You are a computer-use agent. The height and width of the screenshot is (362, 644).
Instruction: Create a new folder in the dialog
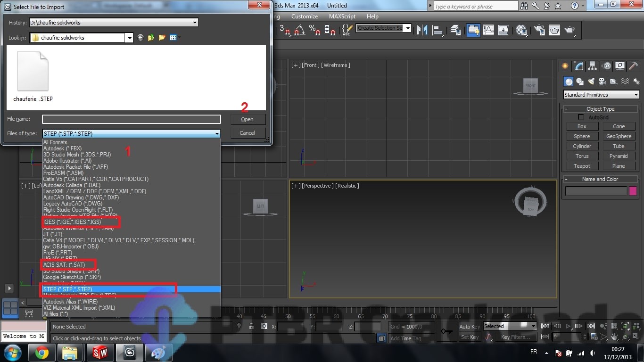pyautogui.click(x=162, y=38)
